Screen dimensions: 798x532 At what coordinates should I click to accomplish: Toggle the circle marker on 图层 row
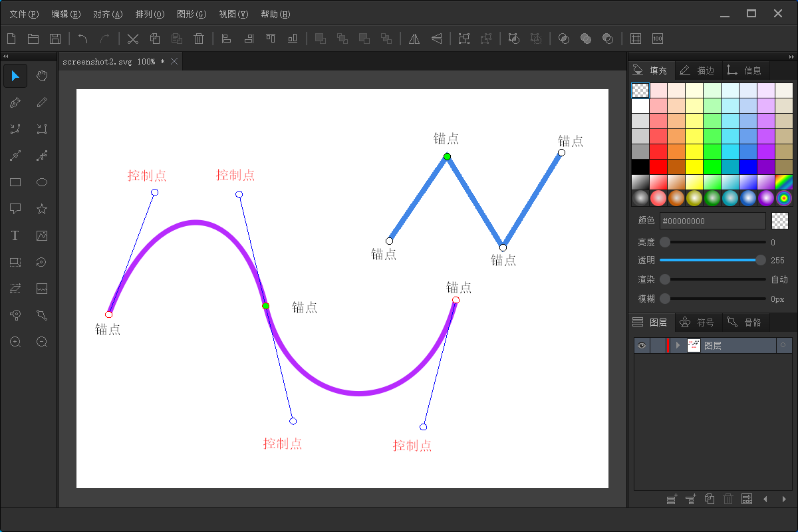783,345
